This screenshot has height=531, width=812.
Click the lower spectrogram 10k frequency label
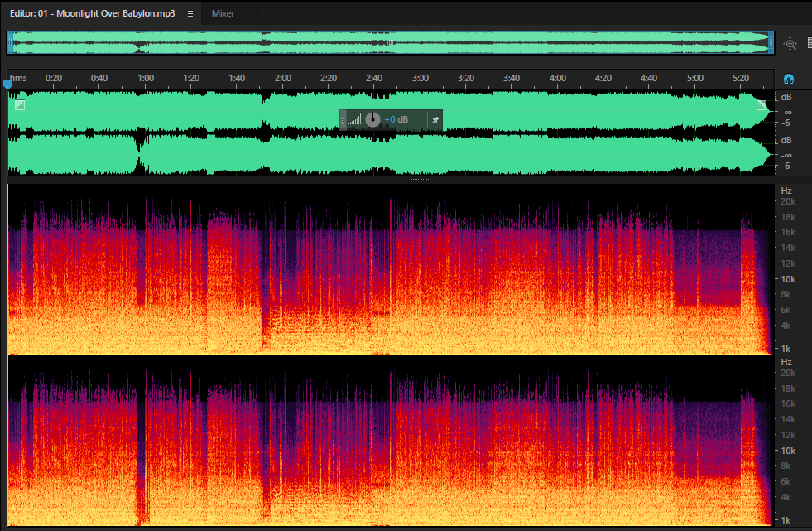[788, 451]
